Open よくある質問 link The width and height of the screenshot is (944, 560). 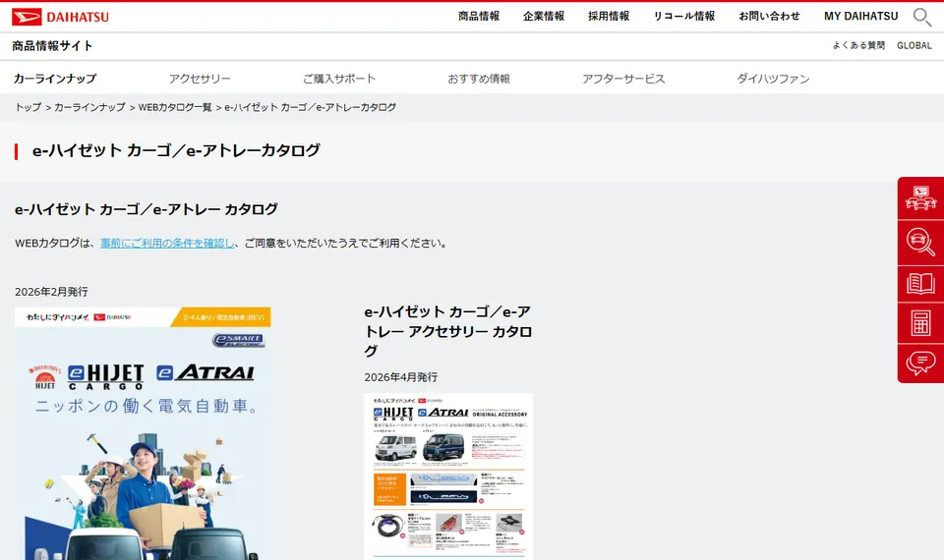click(x=858, y=46)
